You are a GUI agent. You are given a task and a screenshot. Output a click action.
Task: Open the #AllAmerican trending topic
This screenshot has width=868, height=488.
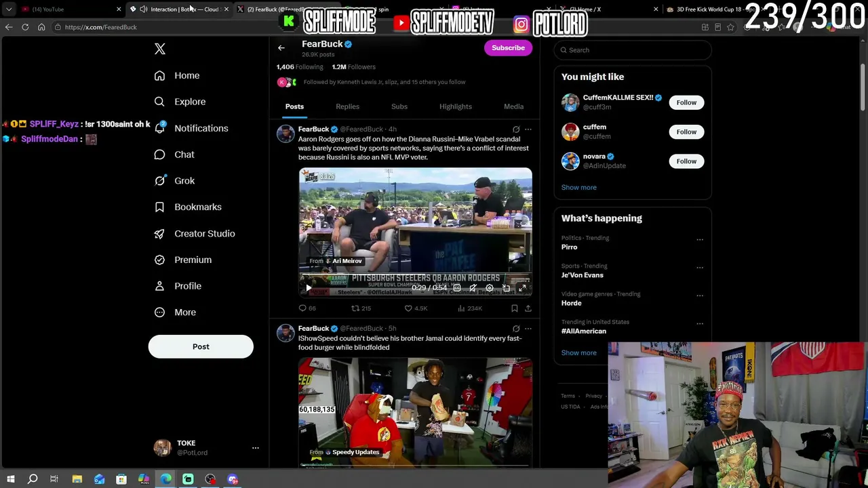[584, 331]
